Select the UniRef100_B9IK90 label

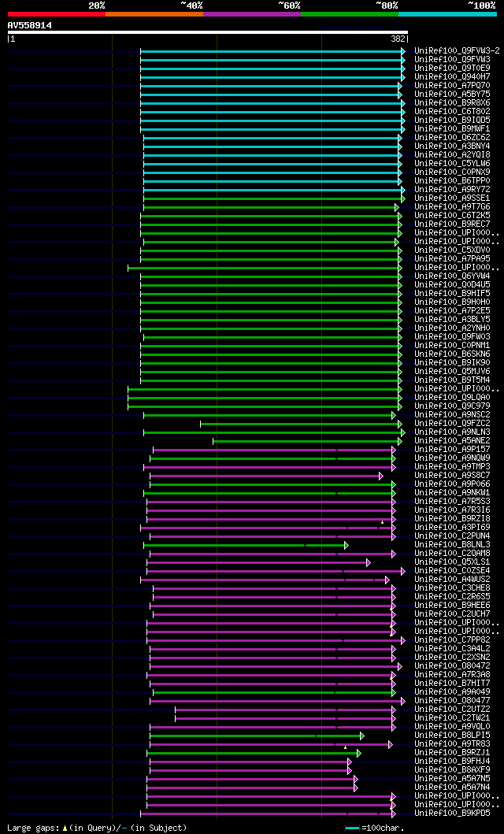(453, 363)
